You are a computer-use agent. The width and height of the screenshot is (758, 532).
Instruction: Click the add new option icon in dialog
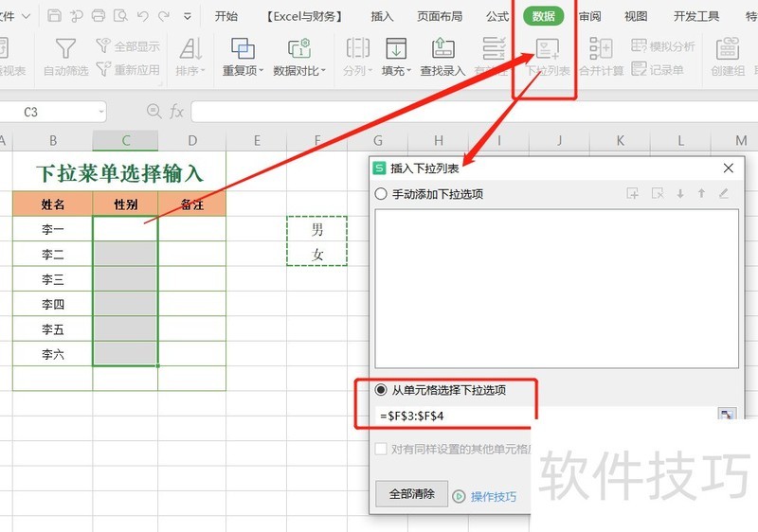click(633, 194)
